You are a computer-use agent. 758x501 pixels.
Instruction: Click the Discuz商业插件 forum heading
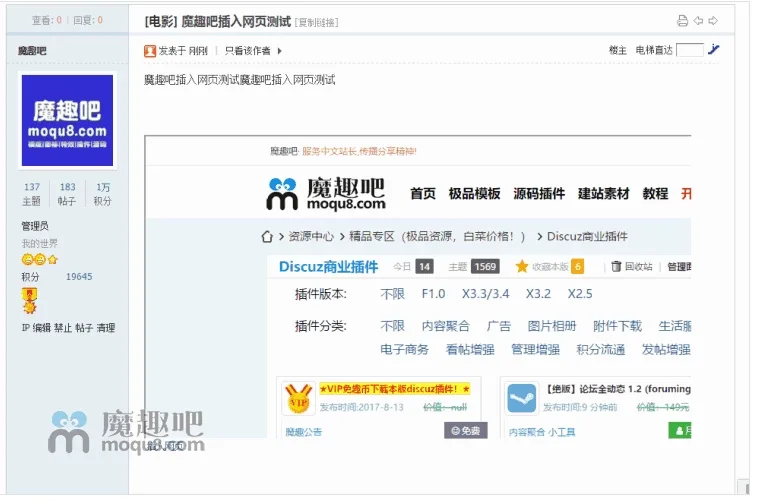coord(329,266)
